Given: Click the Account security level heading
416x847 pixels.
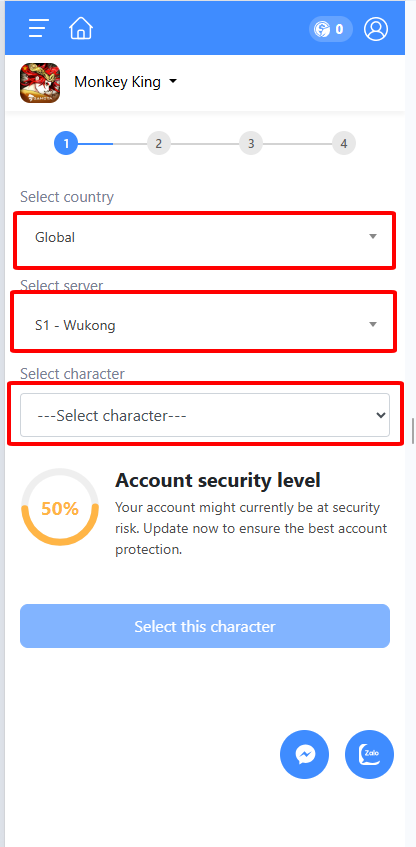Looking at the screenshot, I should coord(218,480).
